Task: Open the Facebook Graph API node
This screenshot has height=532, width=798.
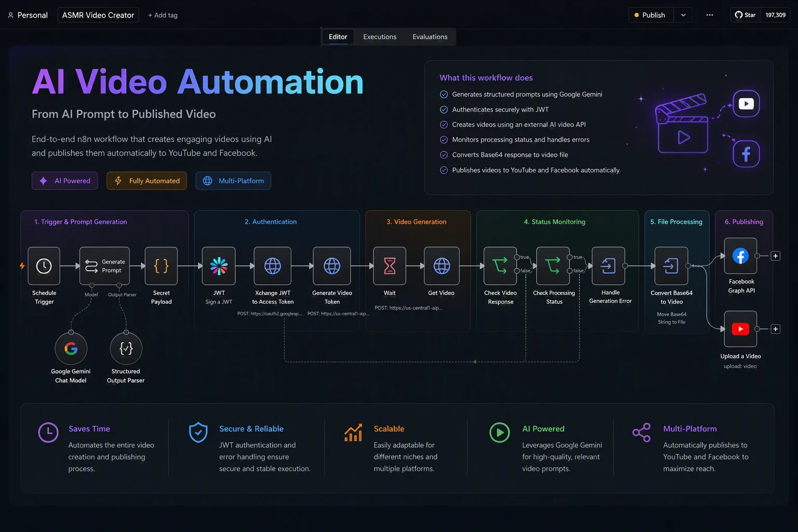Action: (741, 256)
